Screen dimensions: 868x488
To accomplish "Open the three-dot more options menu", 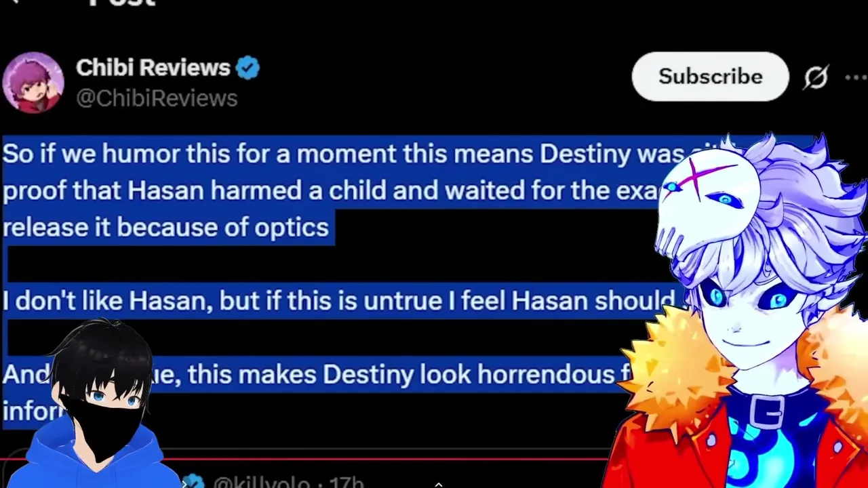I will (856, 77).
